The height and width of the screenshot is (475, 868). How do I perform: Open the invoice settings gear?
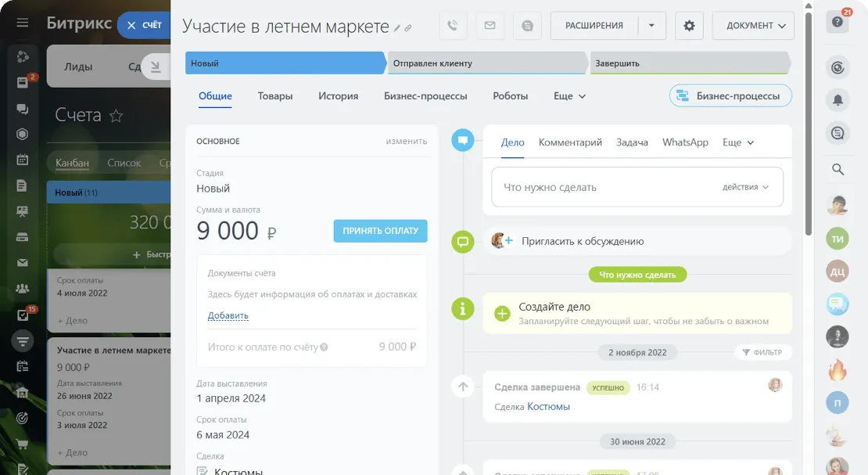point(689,25)
